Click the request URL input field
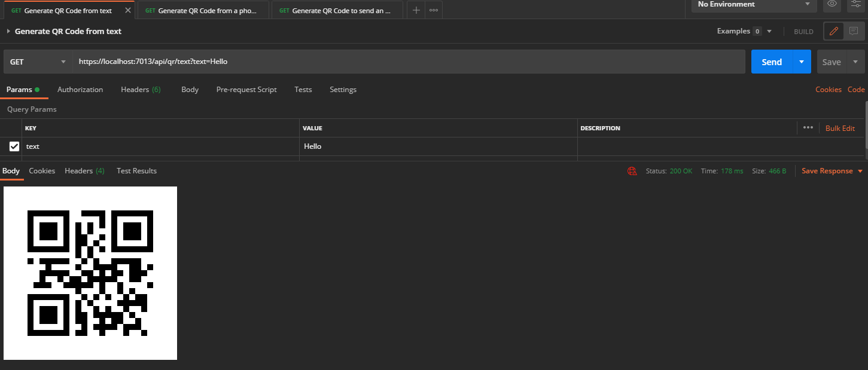 (x=409, y=62)
